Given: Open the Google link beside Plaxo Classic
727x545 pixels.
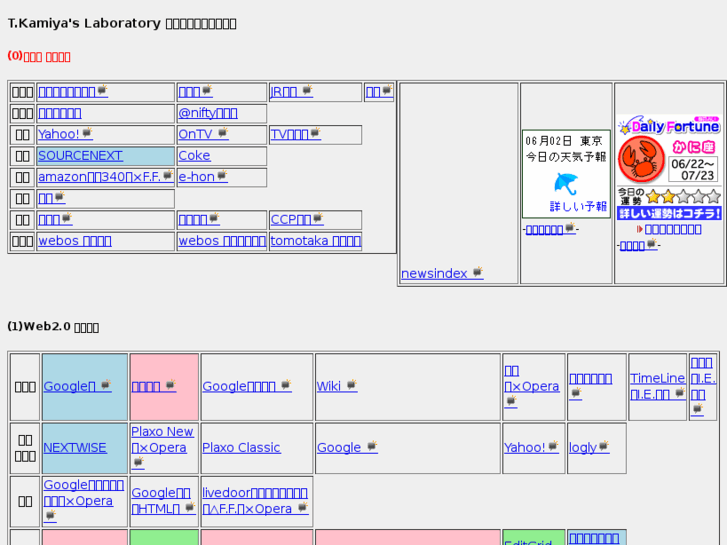Looking at the screenshot, I should 347,448.
